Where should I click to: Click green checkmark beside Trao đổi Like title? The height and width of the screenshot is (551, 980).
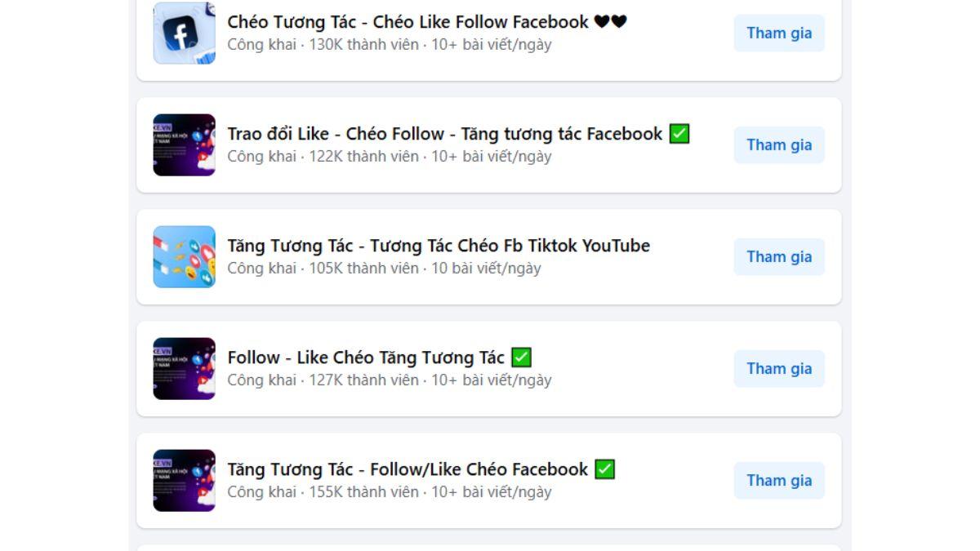coord(679,134)
